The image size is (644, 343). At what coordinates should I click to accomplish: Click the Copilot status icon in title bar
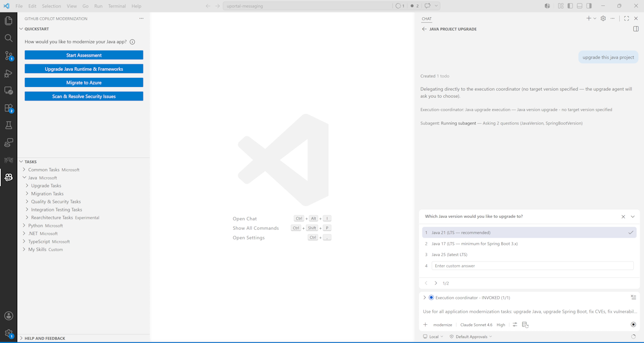[547, 6]
